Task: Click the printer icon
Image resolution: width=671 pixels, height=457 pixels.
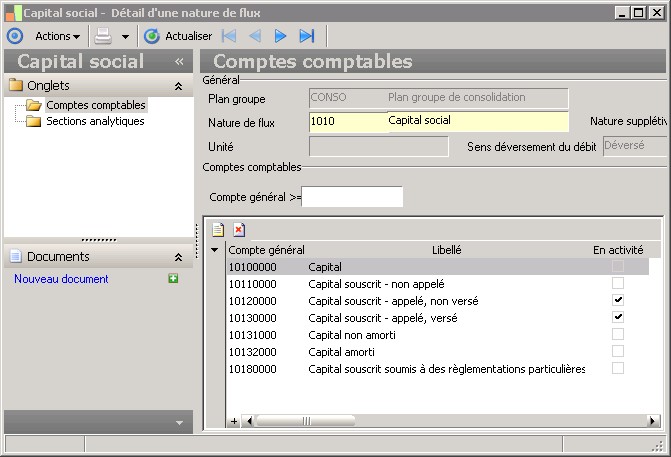Action: tap(105, 36)
